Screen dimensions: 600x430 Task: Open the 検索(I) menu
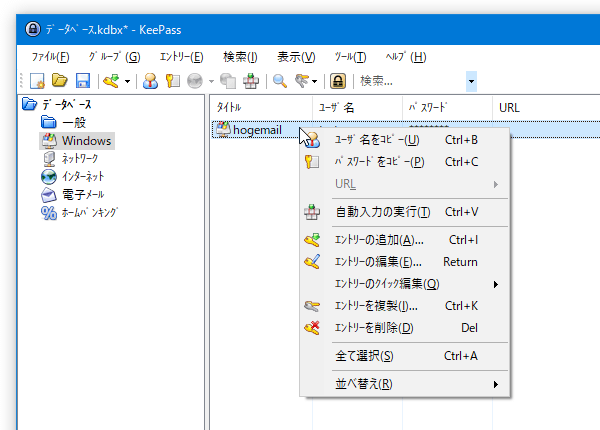tap(240, 57)
